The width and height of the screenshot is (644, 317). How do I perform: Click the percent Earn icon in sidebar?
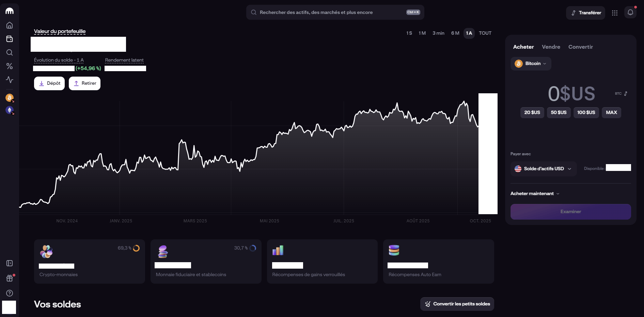point(9,66)
